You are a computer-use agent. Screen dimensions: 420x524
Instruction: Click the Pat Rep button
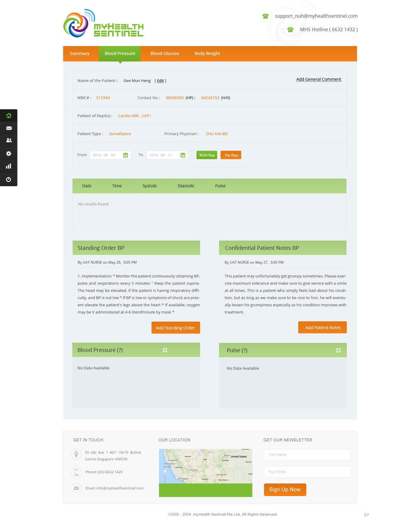click(x=231, y=155)
